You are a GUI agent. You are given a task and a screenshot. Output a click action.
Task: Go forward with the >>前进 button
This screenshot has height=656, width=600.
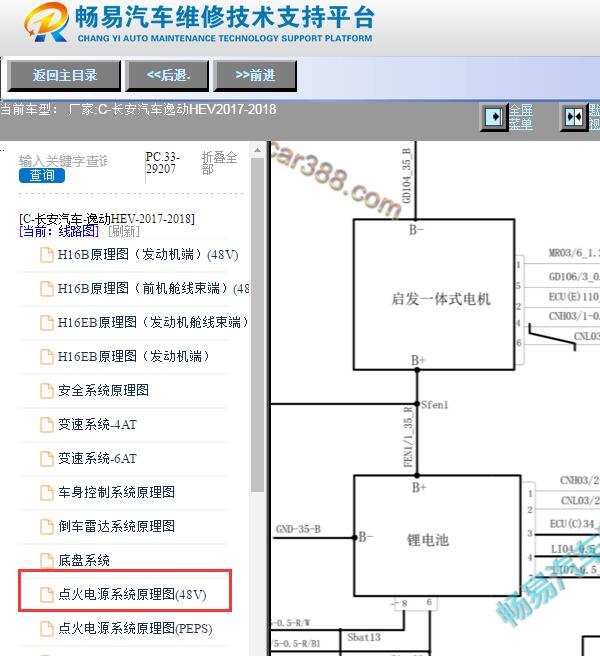(x=255, y=76)
